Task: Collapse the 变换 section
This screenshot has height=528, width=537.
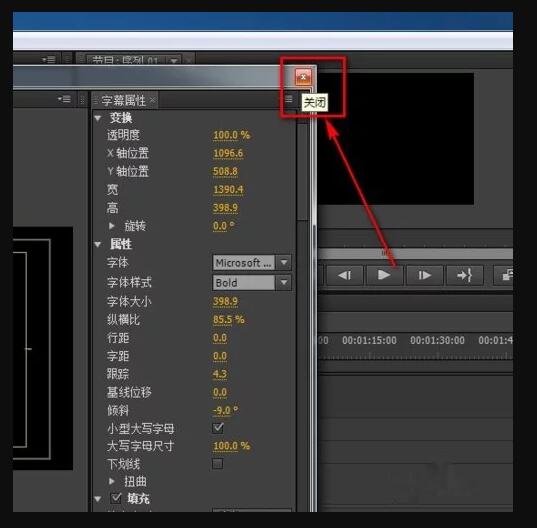Action: [98, 118]
